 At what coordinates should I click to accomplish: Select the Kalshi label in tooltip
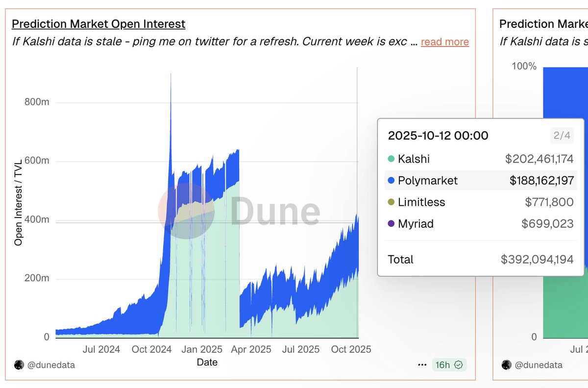point(414,159)
